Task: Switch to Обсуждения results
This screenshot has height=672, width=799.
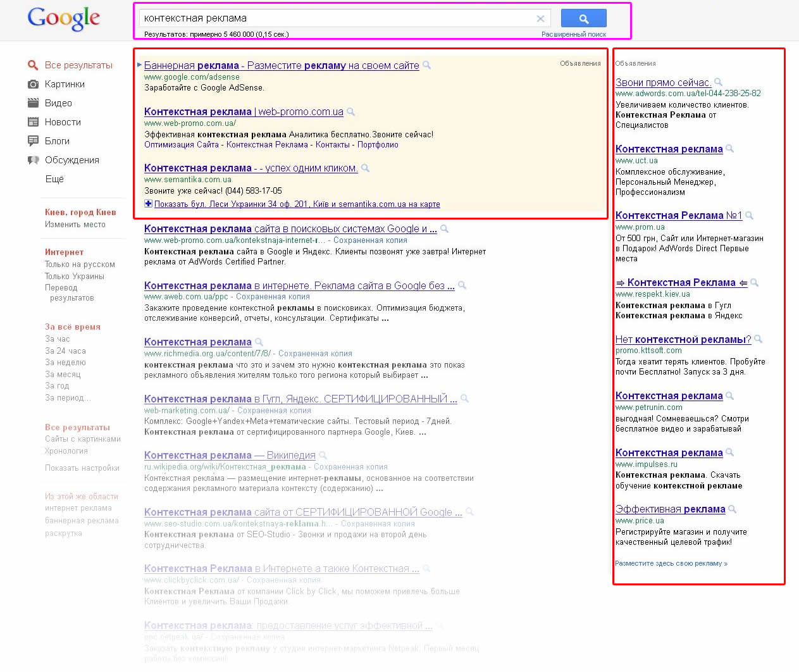Action: pos(72,160)
